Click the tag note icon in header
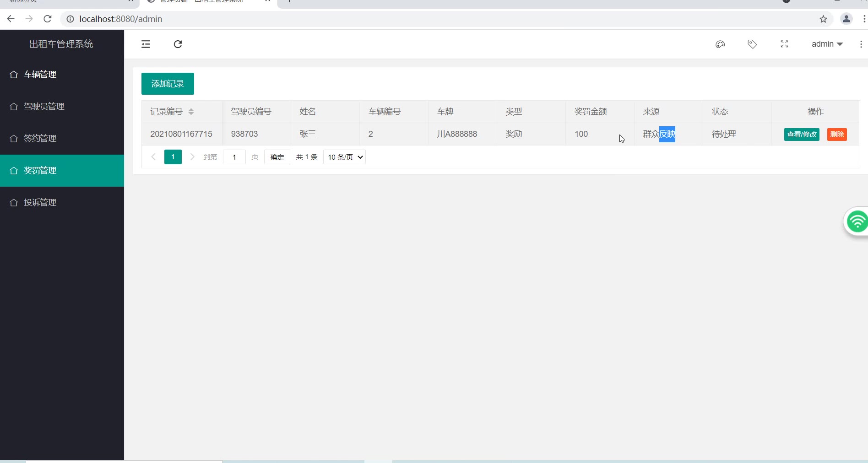Screen dimensions: 868x463 coord(752,44)
